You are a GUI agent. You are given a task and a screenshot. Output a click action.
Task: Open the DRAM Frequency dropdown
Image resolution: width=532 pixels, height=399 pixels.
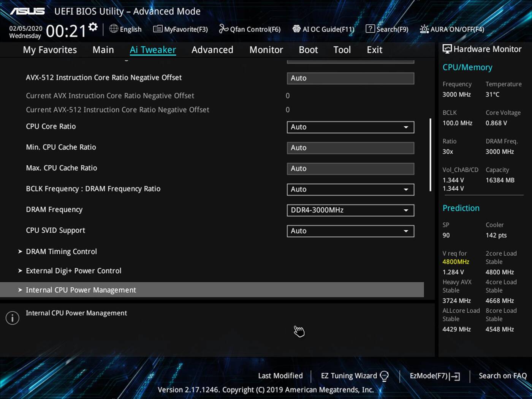pos(350,210)
